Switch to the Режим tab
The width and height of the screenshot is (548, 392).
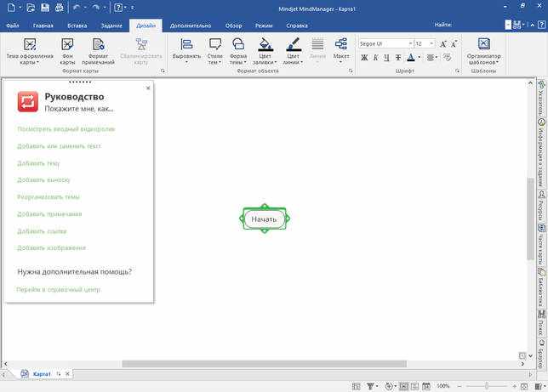264,26
